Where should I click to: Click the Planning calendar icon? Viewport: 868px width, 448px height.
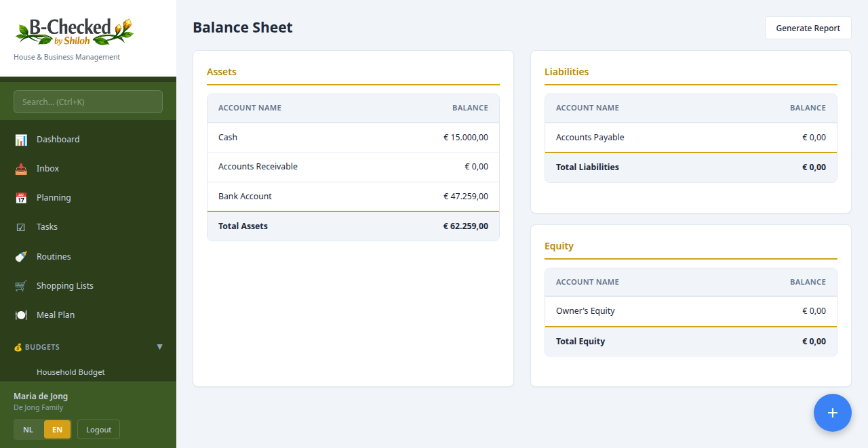(x=20, y=197)
